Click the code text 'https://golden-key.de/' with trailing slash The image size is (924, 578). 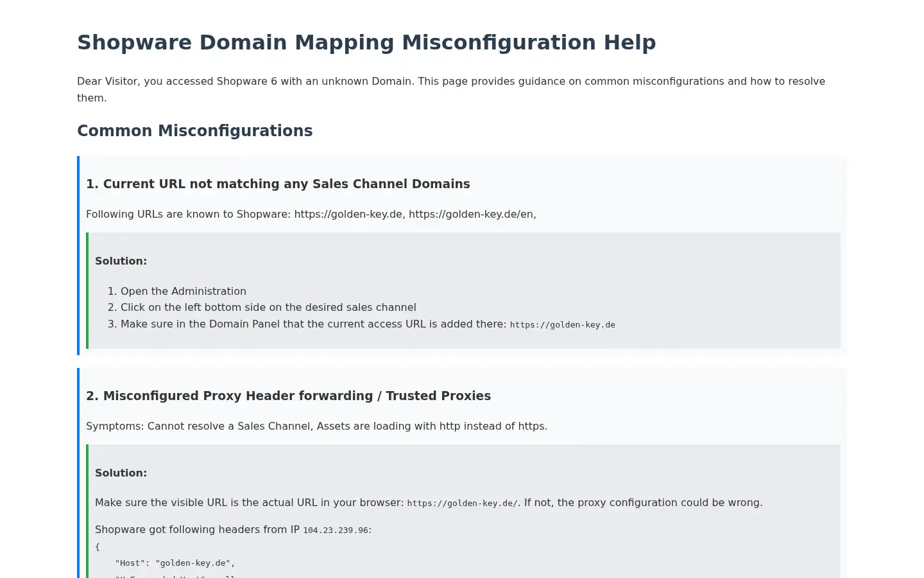pos(462,504)
